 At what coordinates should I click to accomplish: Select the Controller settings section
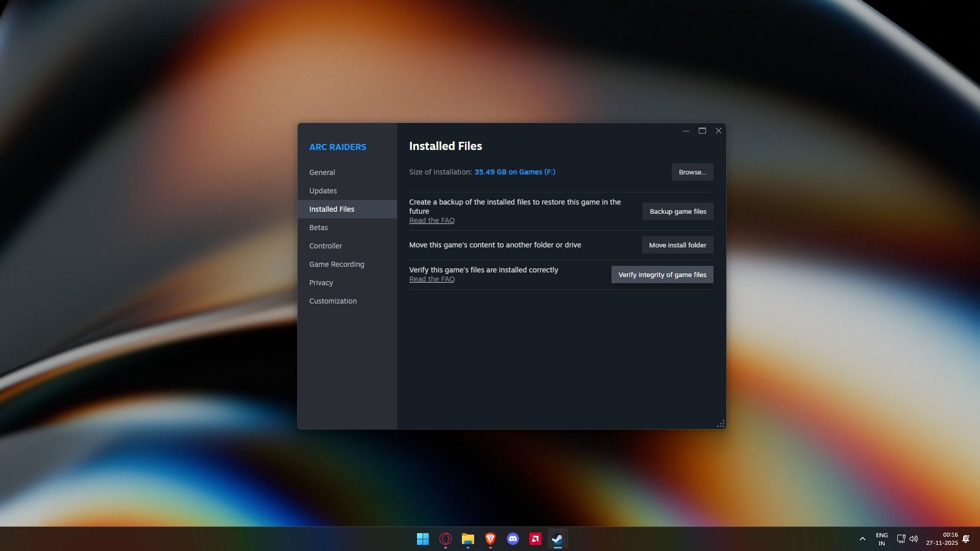pos(326,245)
